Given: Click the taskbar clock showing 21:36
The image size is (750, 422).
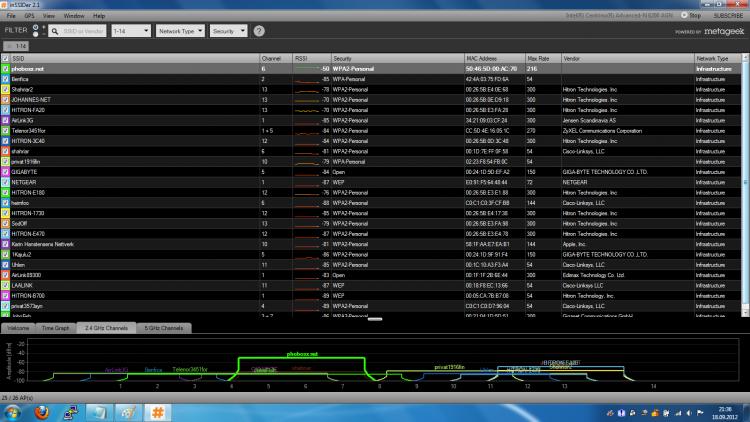Looking at the screenshot, I should click(x=725, y=413).
